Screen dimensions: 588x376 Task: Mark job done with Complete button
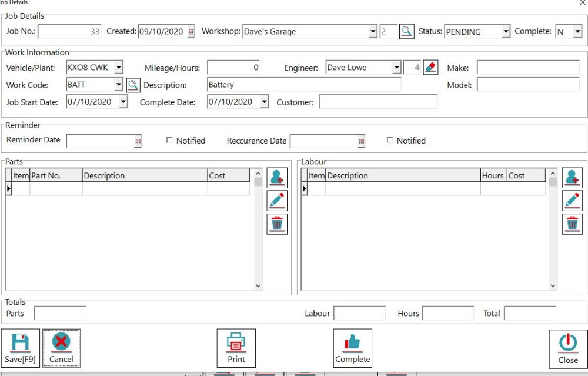tap(353, 348)
